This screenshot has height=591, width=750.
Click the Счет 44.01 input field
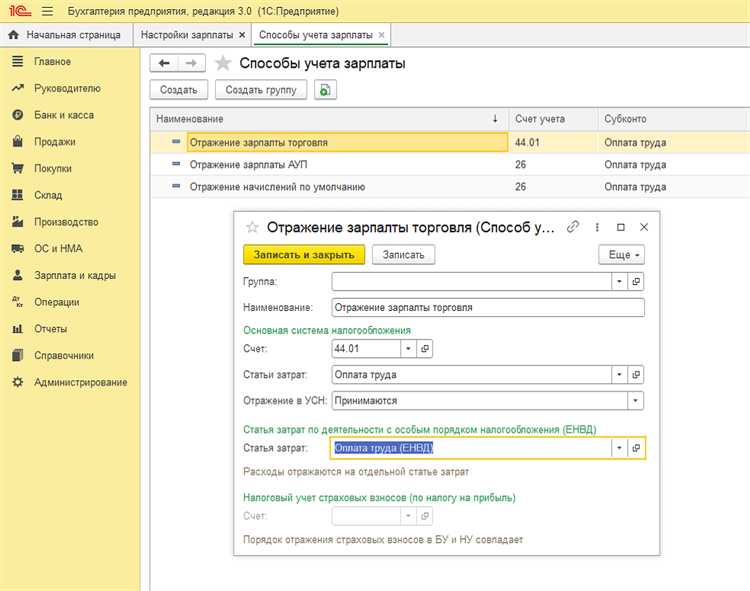(366, 349)
